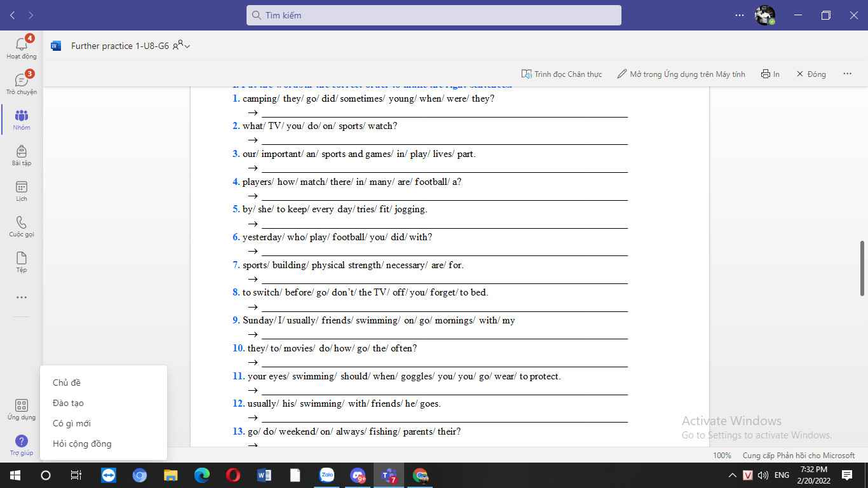868x488 pixels.
Task: Open Zalo from the taskbar
Action: click(x=327, y=475)
